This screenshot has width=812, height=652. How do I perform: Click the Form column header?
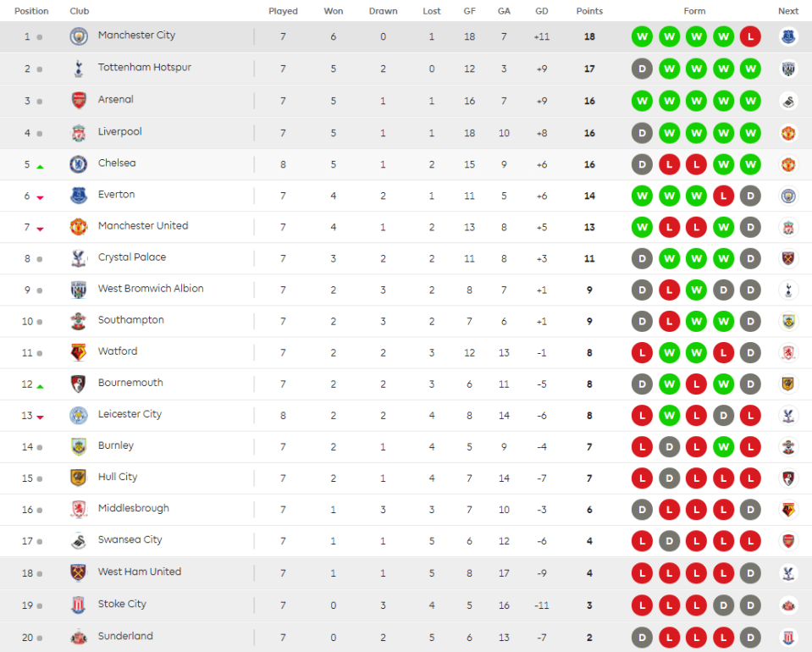[694, 11]
